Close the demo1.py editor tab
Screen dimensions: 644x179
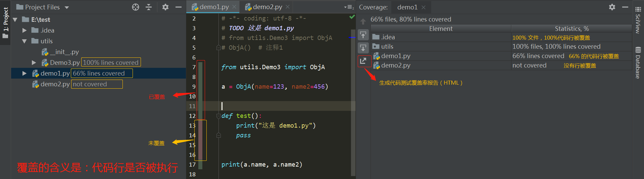(x=234, y=7)
